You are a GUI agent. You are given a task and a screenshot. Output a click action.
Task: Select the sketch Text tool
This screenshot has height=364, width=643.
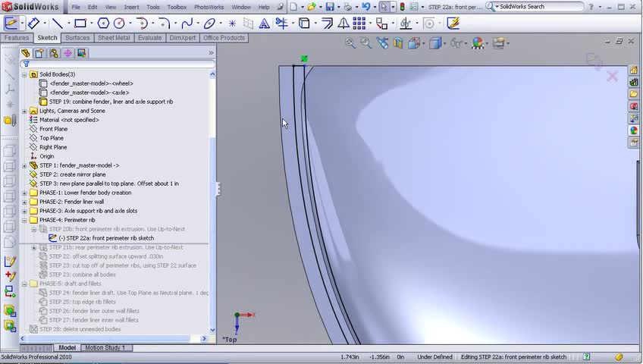pyautogui.click(x=265, y=24)
